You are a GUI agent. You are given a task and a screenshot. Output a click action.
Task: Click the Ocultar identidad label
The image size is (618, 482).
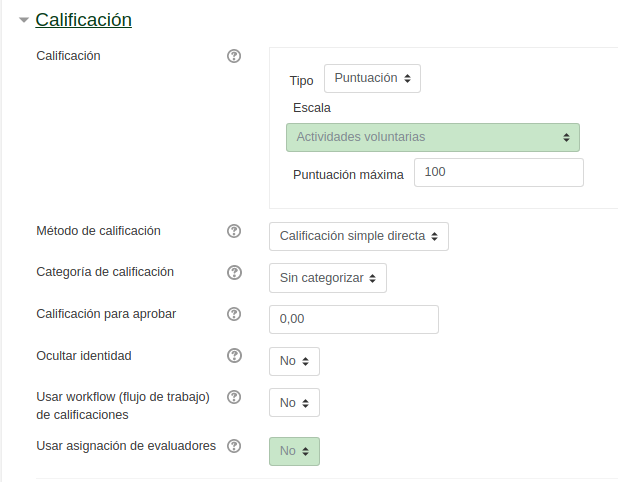coord(84,355)
